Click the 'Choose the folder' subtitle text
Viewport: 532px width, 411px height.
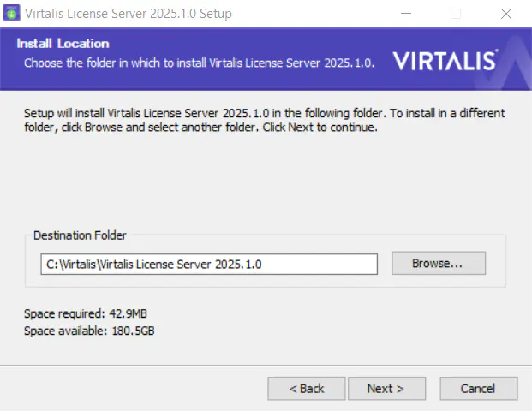tap(199, 63)
